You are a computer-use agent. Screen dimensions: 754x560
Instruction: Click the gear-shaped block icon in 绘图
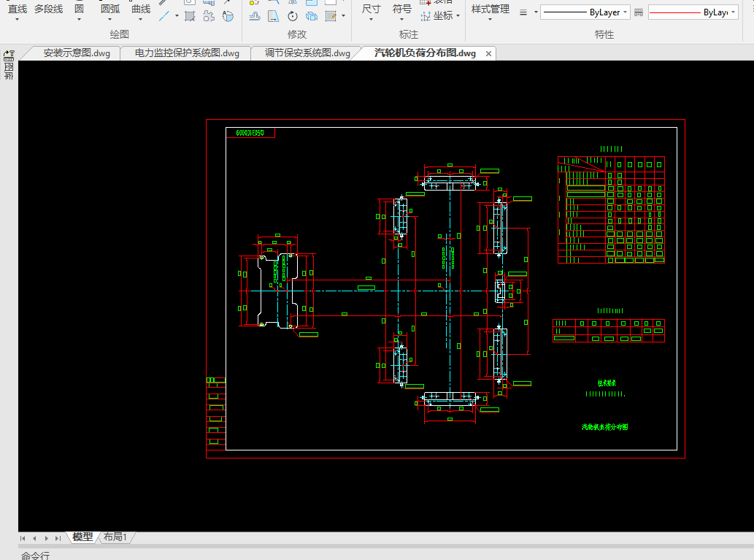(209, 16)
